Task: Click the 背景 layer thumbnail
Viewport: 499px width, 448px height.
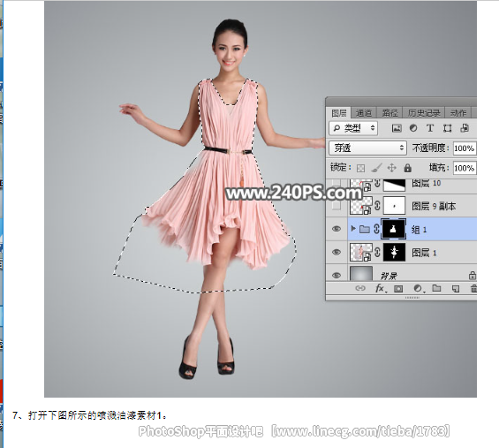Action: click(x=361, y=275)
